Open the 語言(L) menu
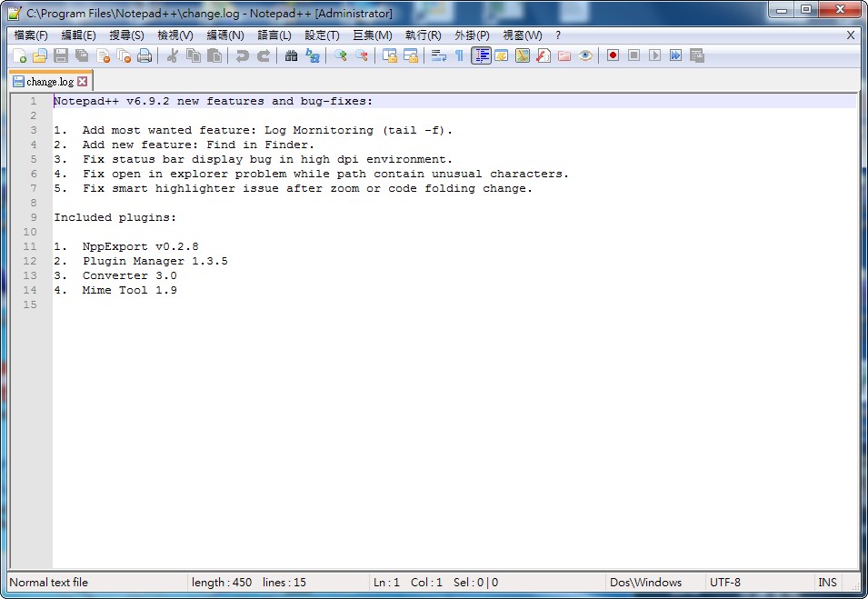Viewport: 868px width, 599px height. (x=274, y=35)
